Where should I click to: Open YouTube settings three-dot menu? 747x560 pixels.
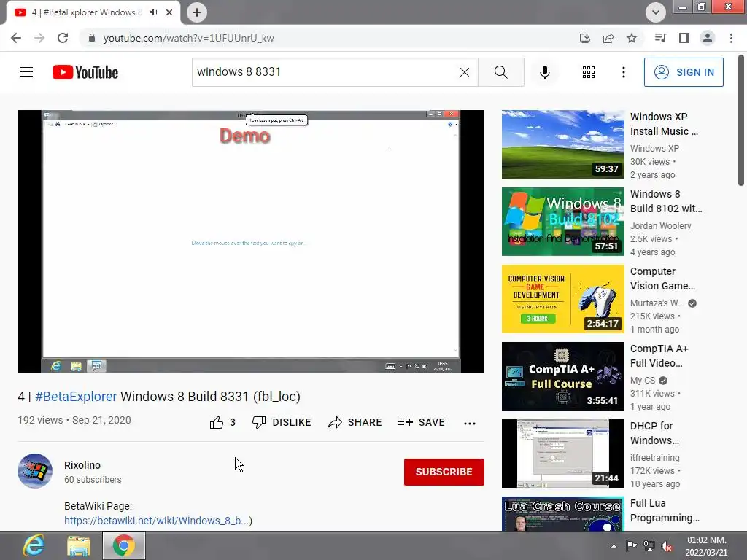point(623,72)
